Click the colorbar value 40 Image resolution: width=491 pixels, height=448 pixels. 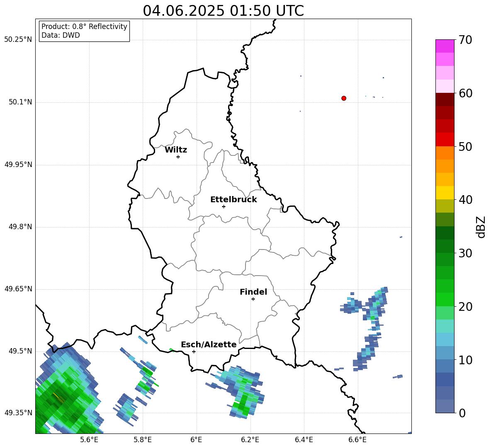[465, 200]
